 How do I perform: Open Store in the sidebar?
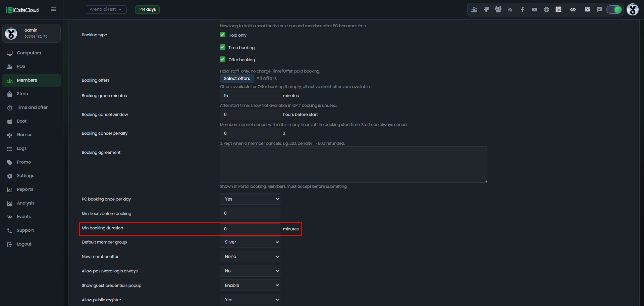coord(32,94)
